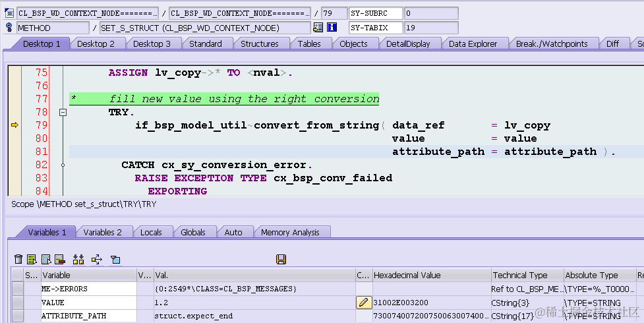Image resolution: width=644 pixels, height=323 pixels.
Task: Open the Standard tab
Action: (x=206, y=44)
